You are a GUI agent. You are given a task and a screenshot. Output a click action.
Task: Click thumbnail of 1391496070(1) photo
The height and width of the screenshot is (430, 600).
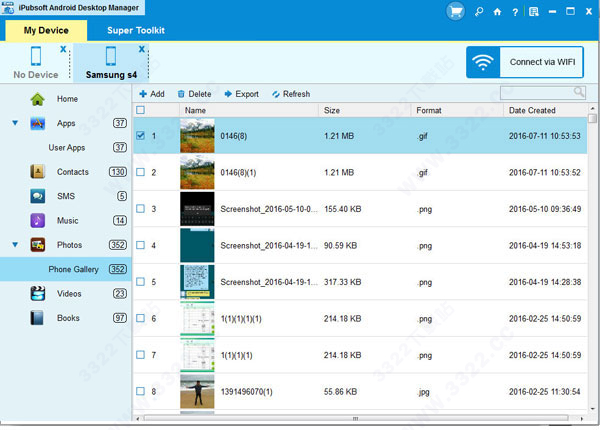(196, 391)
